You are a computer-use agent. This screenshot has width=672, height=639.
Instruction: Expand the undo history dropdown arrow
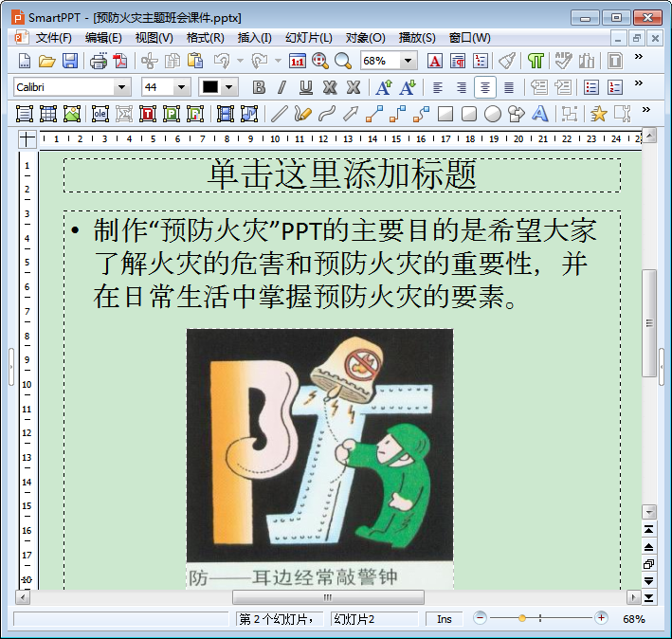tap(240, 61)
